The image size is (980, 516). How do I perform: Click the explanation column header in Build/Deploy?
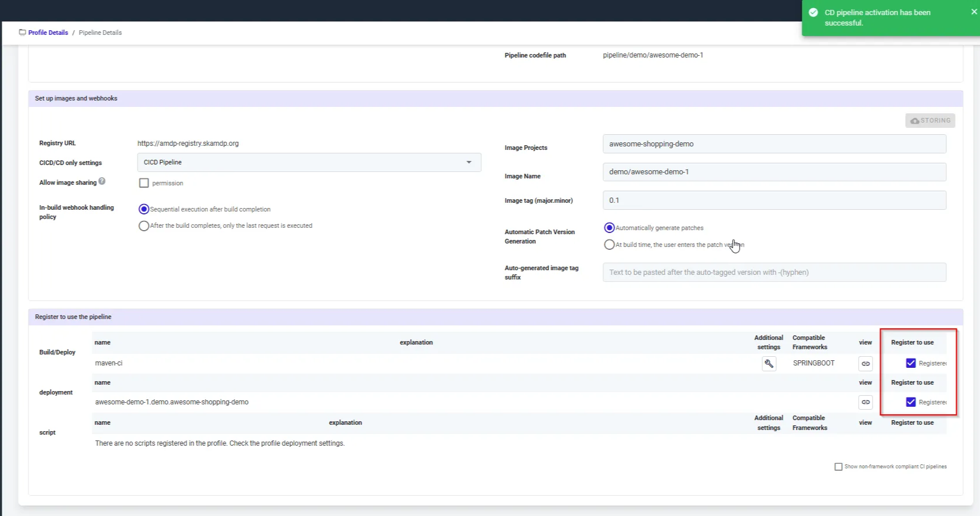pos(416,342)
